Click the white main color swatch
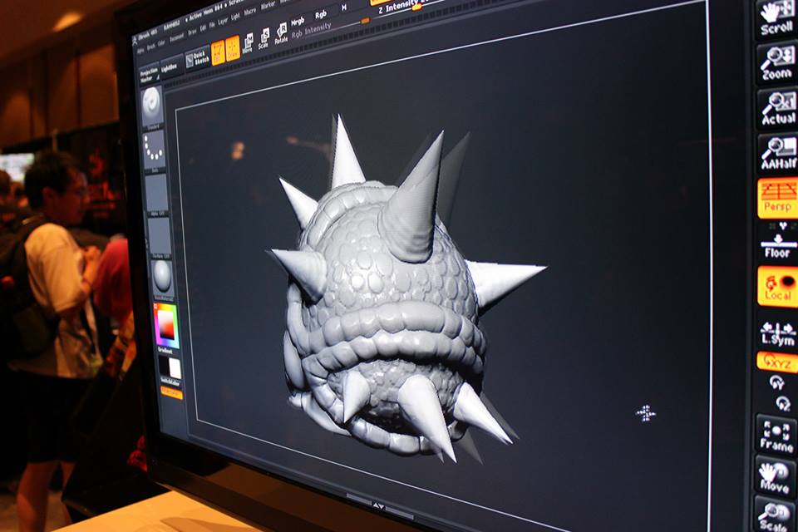Viewport: 798px width, 532px height. click(175, 368)
